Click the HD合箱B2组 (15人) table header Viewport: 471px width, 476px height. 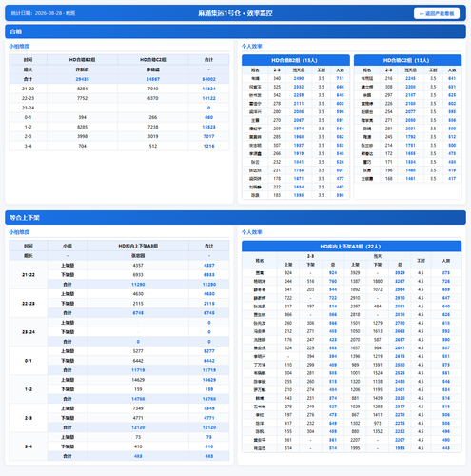pos(296,60)
